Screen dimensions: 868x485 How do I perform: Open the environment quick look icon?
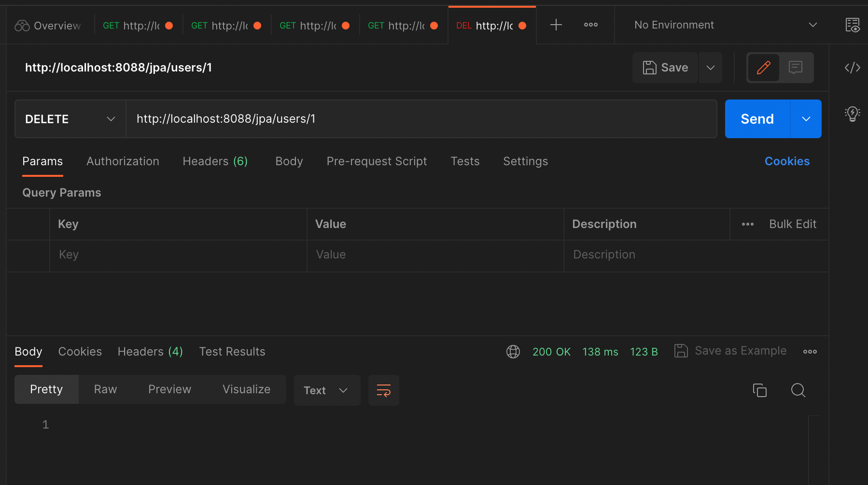click(x=853, y=25)
